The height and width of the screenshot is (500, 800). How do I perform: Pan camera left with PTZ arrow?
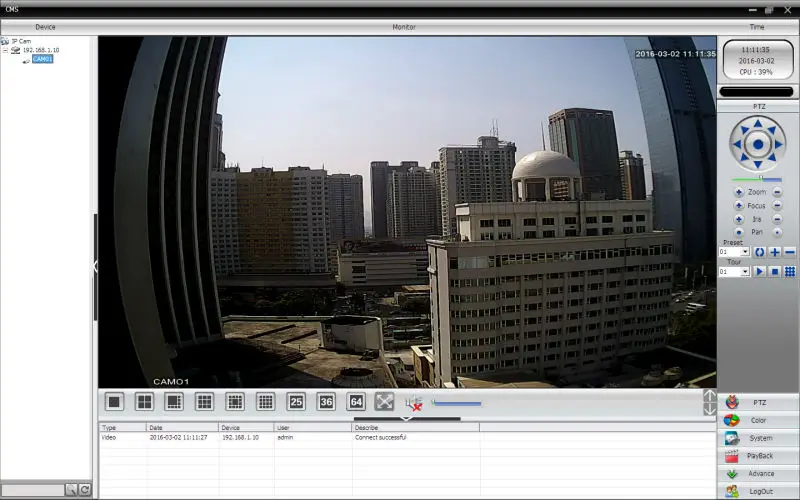point(737,144)
